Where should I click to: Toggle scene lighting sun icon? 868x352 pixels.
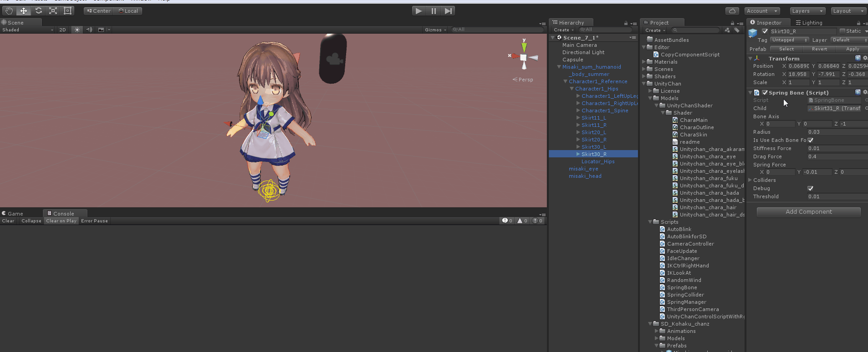77,30
